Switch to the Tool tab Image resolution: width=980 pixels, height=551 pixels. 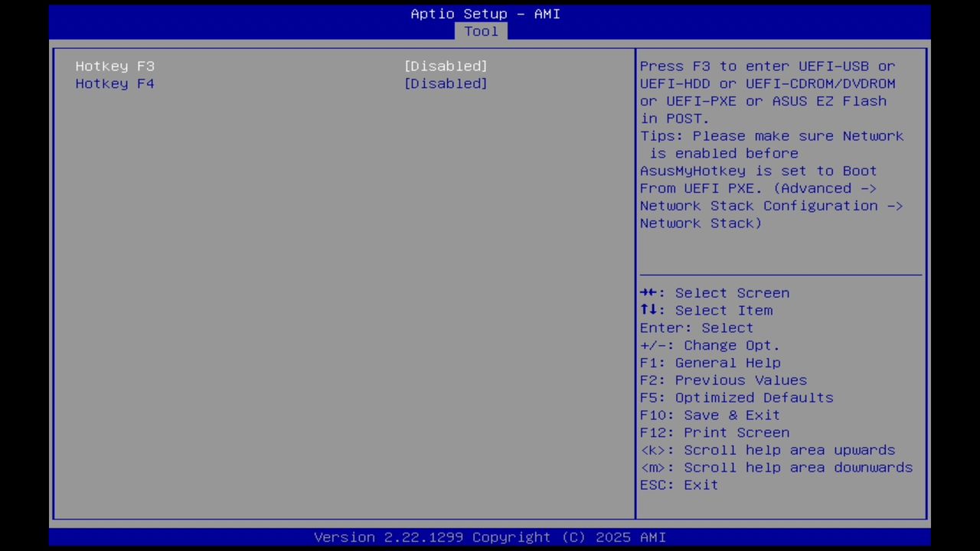point(481,31)
